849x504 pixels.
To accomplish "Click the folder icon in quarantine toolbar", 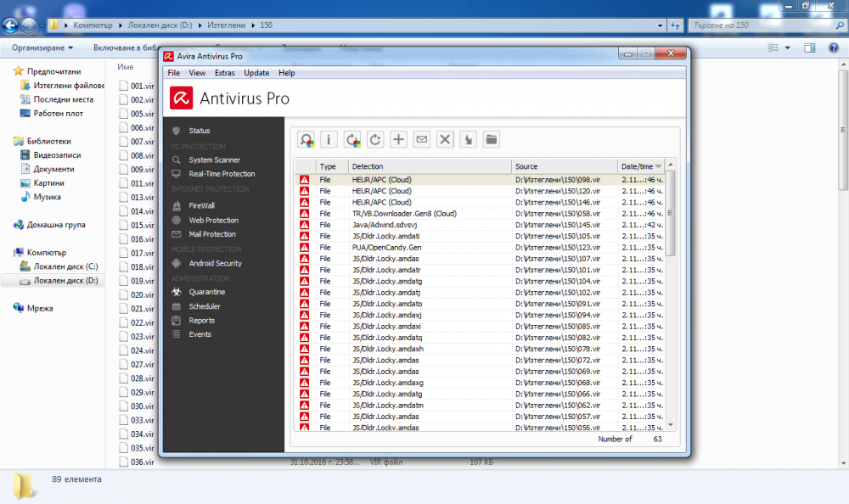I will click(x=491, y=140).
